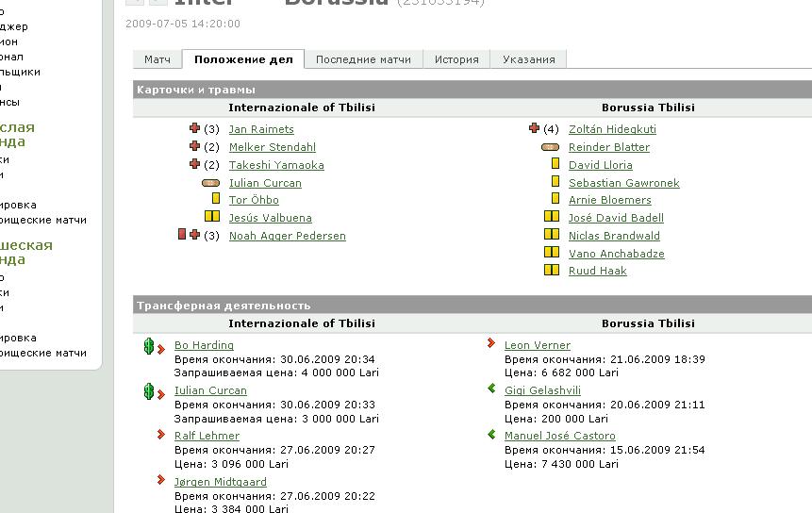Click green bought arrow beside Manuel José Castoro
The image size is (812, 513).
coord(491,434)
